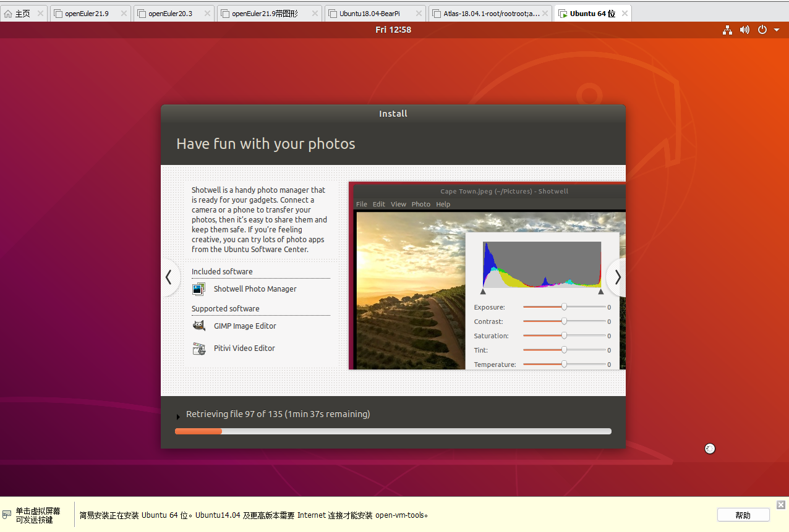This screenshot has width=789, height=532.
Task: Click the volume speaker icon in top bar
Action: (x=744, y=30)
